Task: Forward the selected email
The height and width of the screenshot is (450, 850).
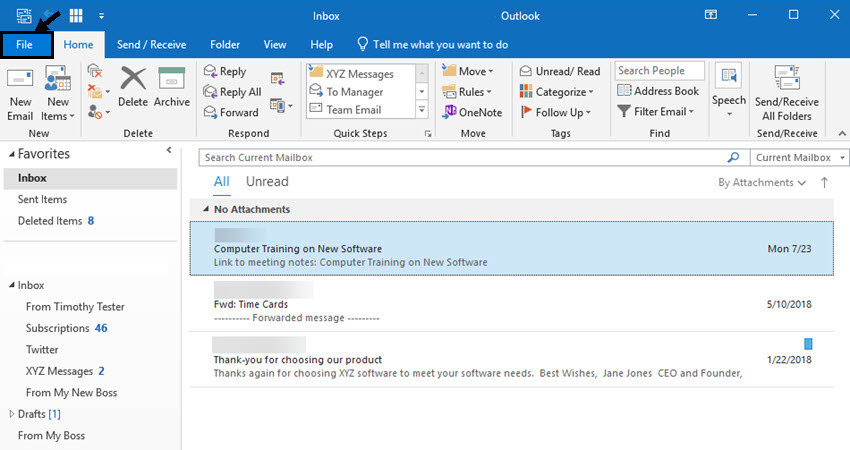Action: pyautogui.click(x=231, y=112)
